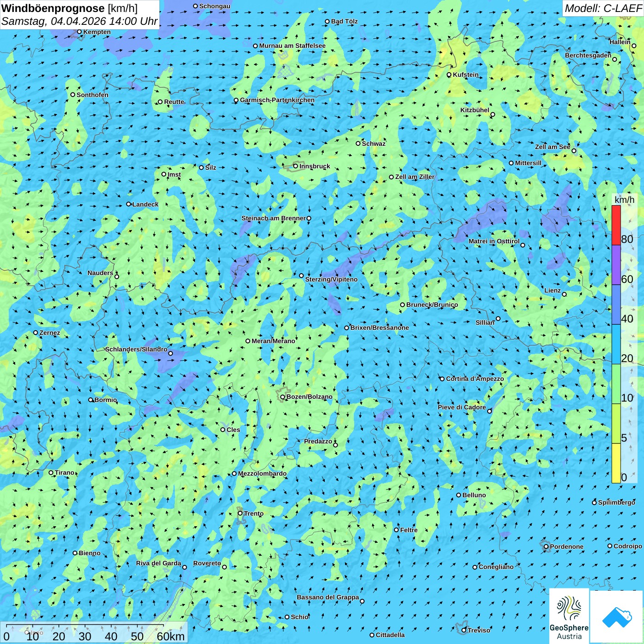Click the Windböenprognose [km/h] title
The image size is (644, 644).
point(69,8)
